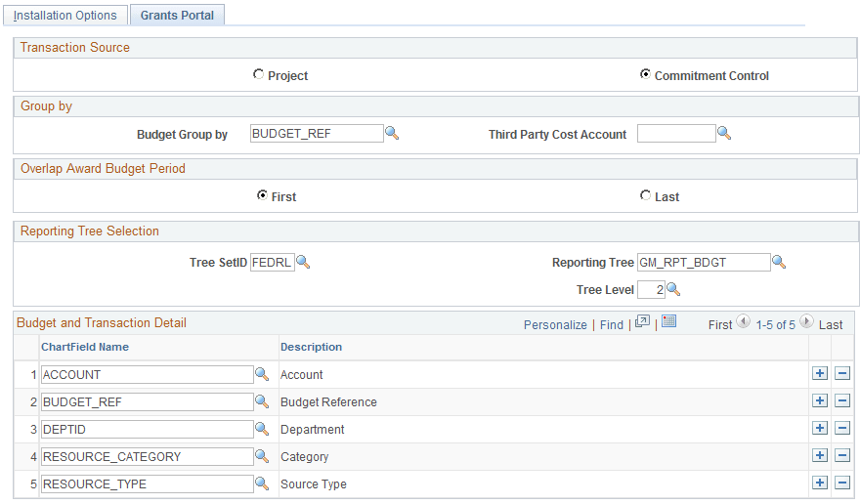Click 'Source Type' description text

(314, 484)
